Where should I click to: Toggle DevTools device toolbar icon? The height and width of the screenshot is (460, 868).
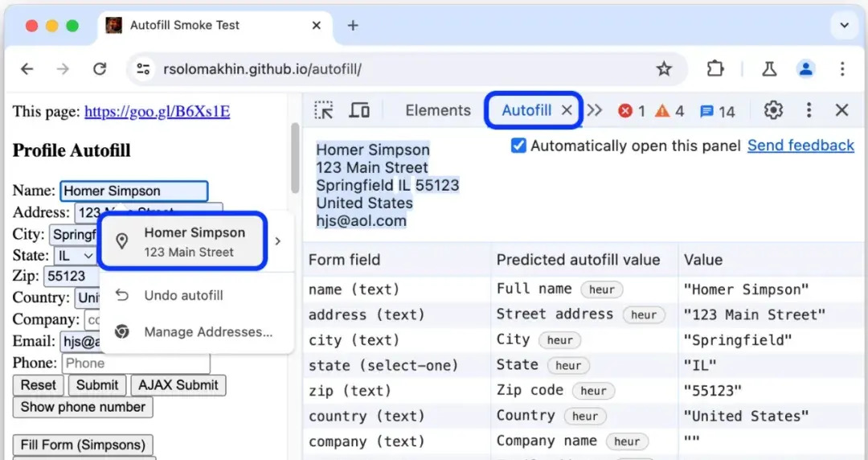(359, 110)
